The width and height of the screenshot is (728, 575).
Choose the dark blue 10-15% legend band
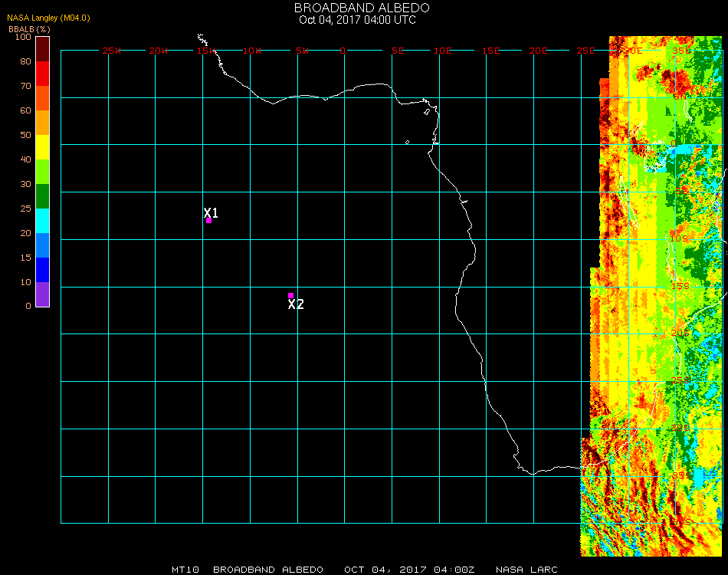pos(43,270)
